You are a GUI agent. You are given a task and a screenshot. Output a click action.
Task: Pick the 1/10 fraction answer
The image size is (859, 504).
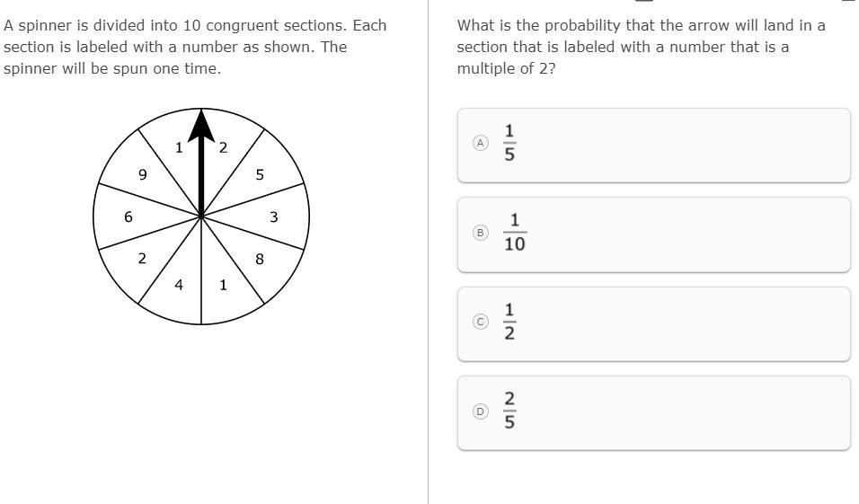pos(515,233)
